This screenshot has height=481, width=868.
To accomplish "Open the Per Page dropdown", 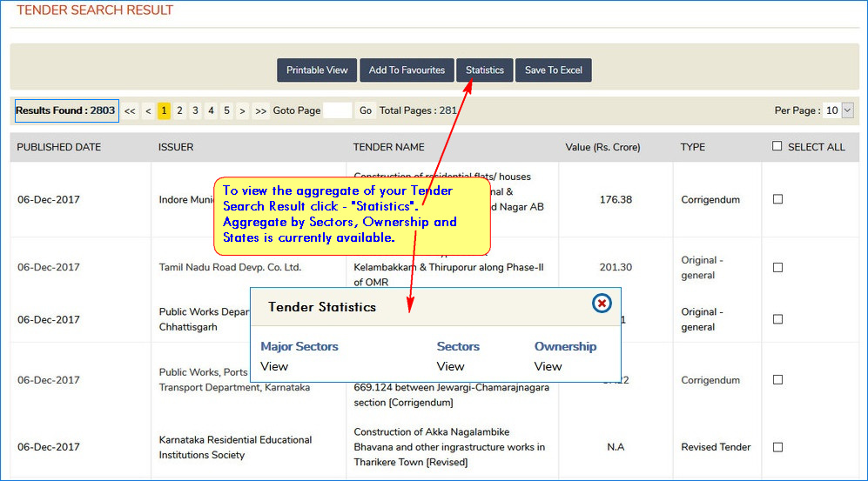I will 839,110.
